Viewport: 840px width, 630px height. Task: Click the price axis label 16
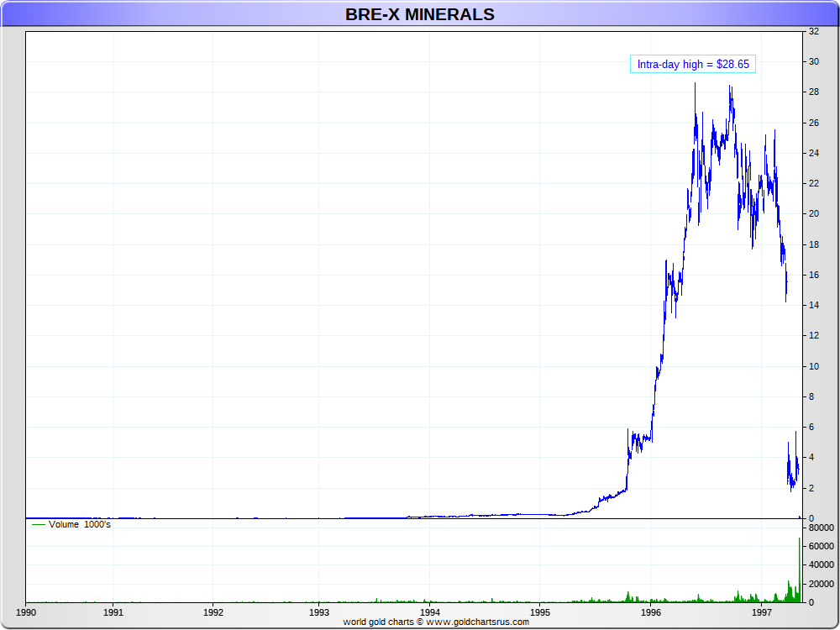[x=814, y=275]
